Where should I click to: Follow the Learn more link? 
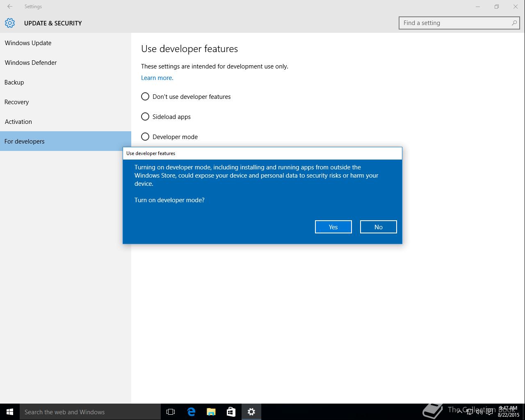tap(157, 78)
